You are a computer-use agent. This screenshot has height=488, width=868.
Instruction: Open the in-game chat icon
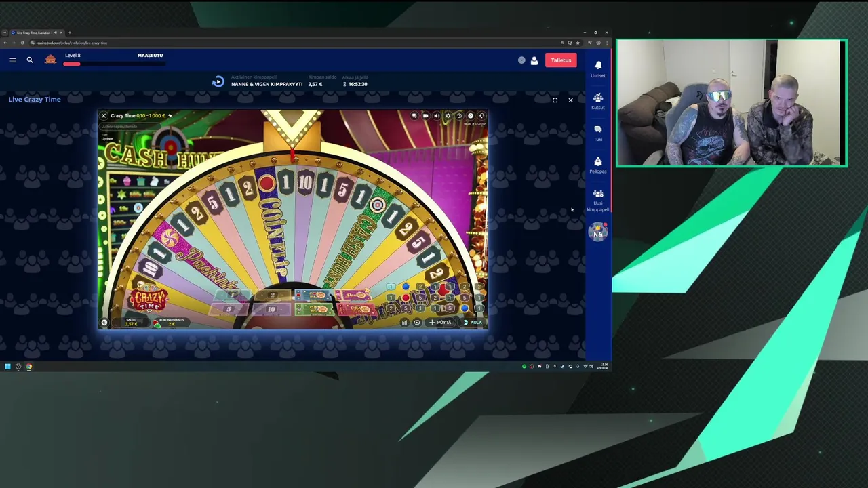414,116
